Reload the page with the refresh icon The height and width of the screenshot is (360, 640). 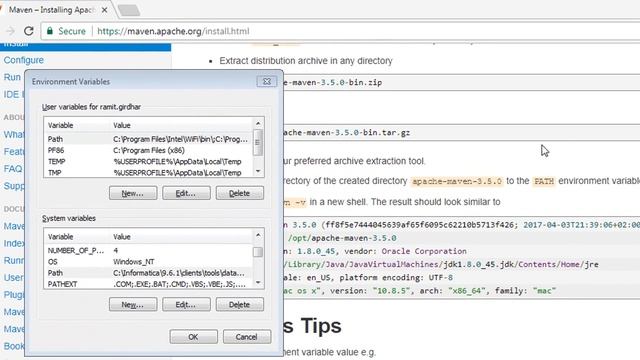point(29,31)
